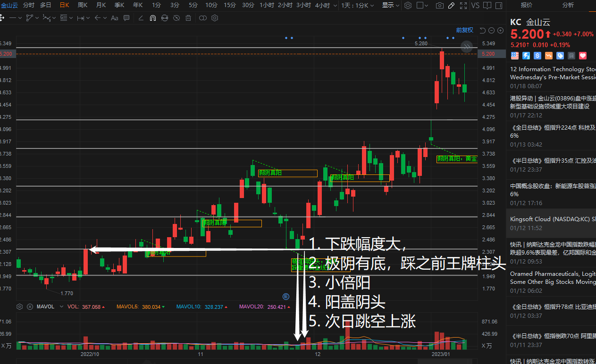The height and width of the screenshot is (364, 596).
Task: Click the sync/link drawings icon
Action: [x=164, y=18]
